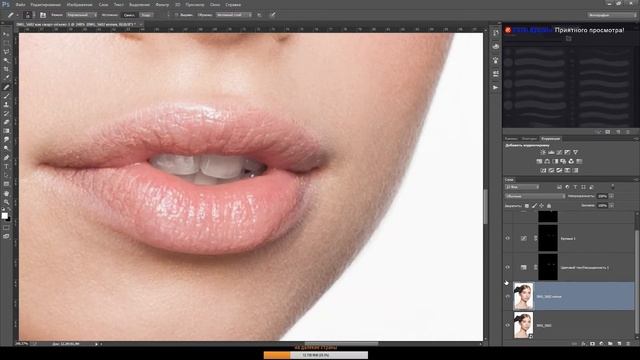This screenshot has height=360, width=640.
Task: Choose the Семпл. source button
Action: tap(129, 15)
